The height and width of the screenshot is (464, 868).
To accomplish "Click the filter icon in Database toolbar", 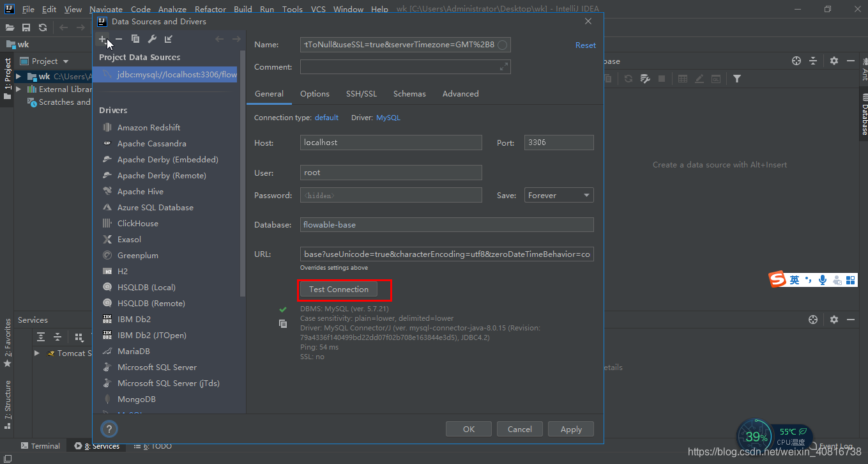I will coord(737,79).
